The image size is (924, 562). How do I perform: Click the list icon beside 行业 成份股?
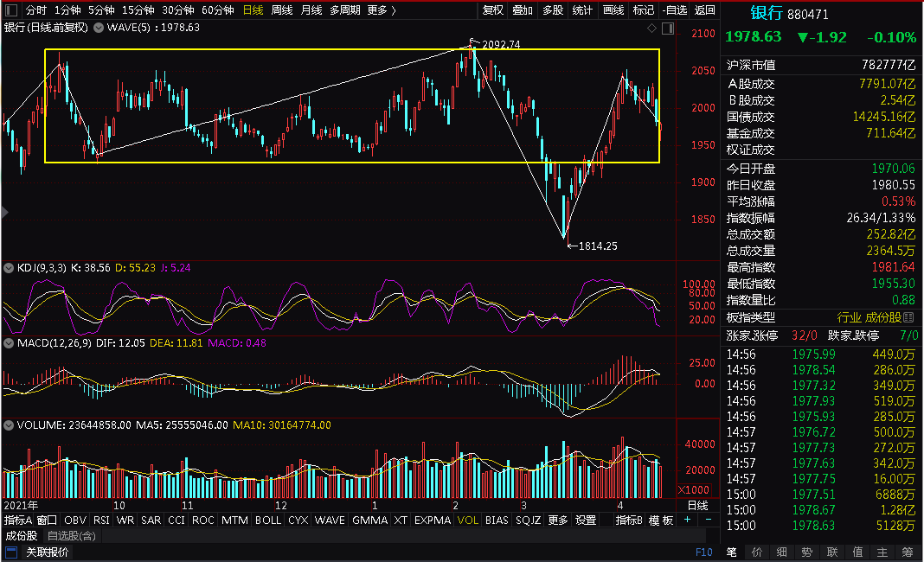908,317
